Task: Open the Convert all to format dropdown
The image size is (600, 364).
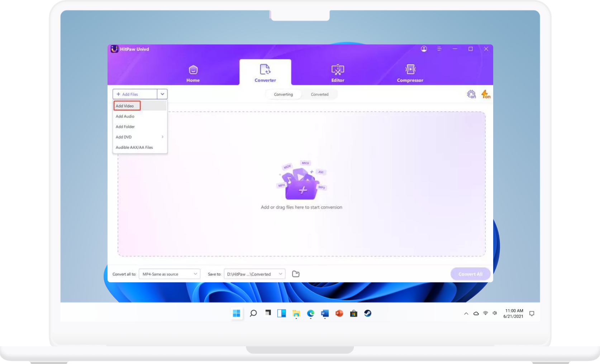Action: [169, 274]
